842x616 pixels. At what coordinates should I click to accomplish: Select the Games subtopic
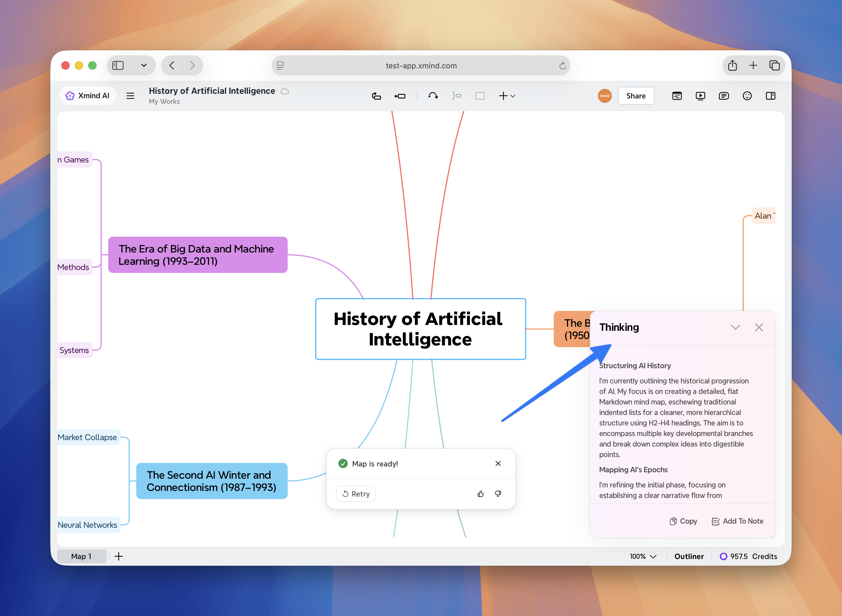[x=75, y=160]
